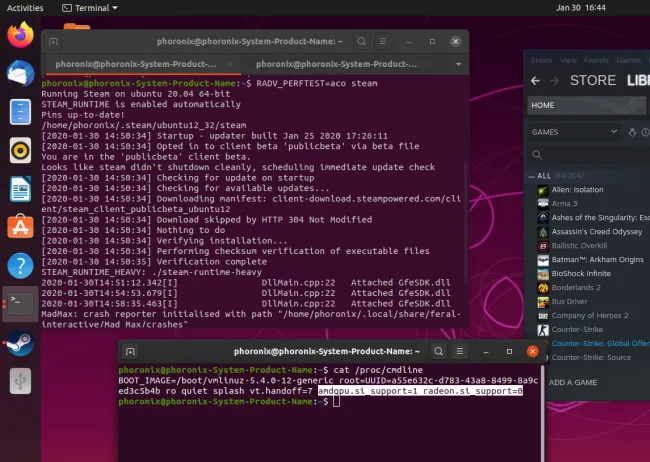Image resolution: width=650 pixels, height=462 pixels.
Task: Select Ballistic Overkill in the library
Action: click(579, 246)
